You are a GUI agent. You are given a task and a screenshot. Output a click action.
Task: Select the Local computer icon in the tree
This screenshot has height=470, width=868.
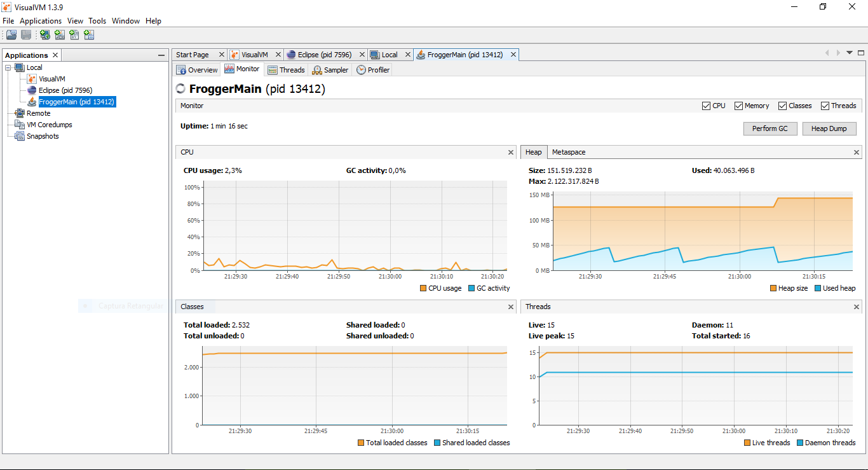coord(20,67)
